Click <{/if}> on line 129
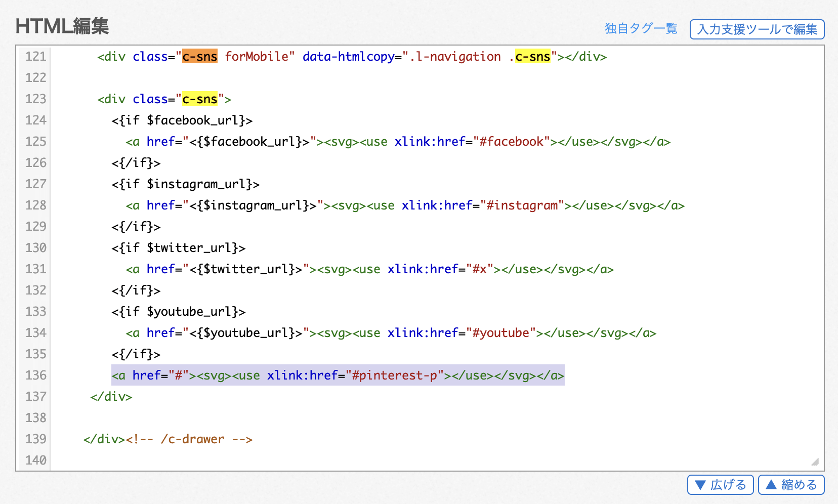 (x=136, y=227)
